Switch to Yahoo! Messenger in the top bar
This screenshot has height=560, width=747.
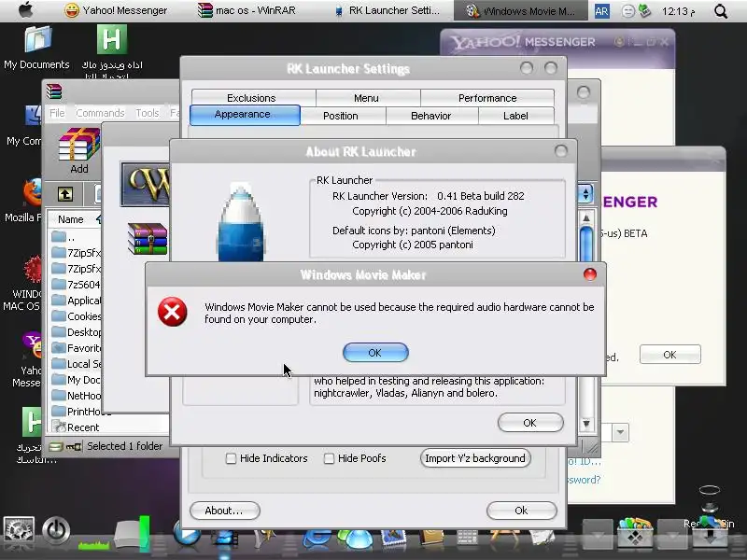click(116, 10)
